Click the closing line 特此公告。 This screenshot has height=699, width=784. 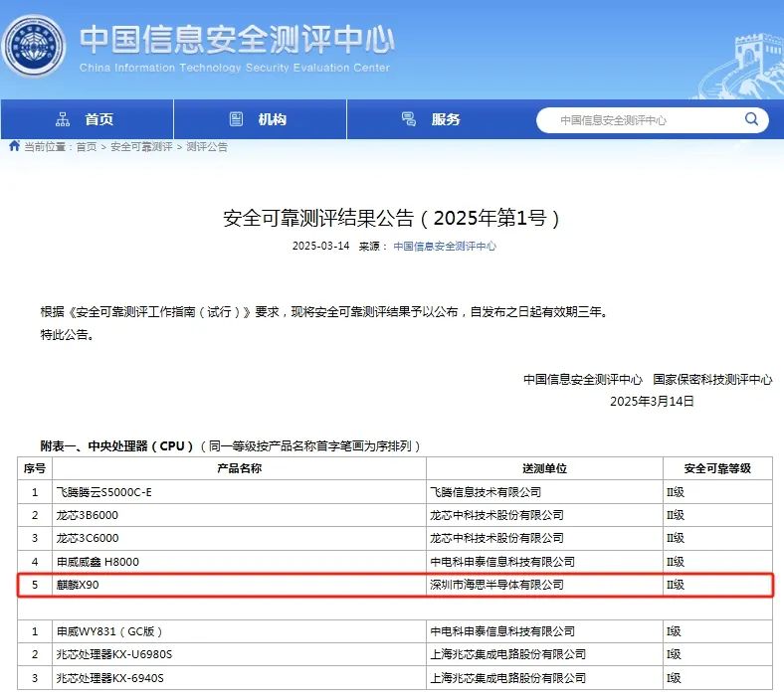point(67,334)
